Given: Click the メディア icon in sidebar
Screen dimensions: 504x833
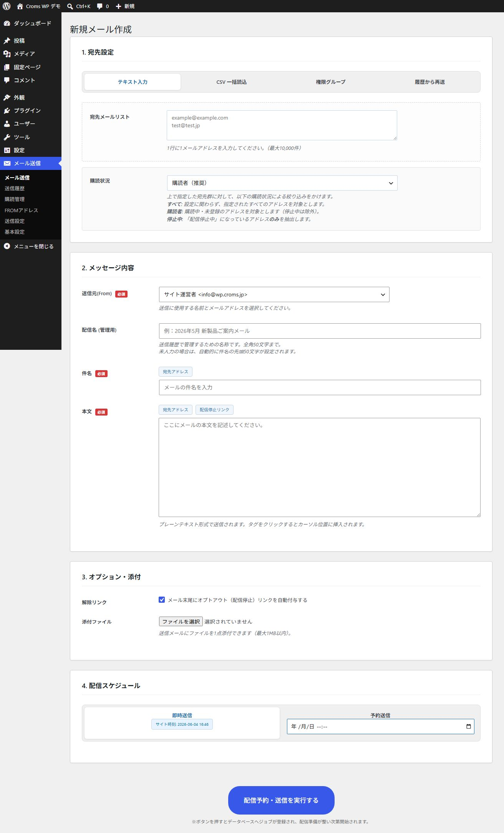Looking at the screenshot, I should coord(7,54).
